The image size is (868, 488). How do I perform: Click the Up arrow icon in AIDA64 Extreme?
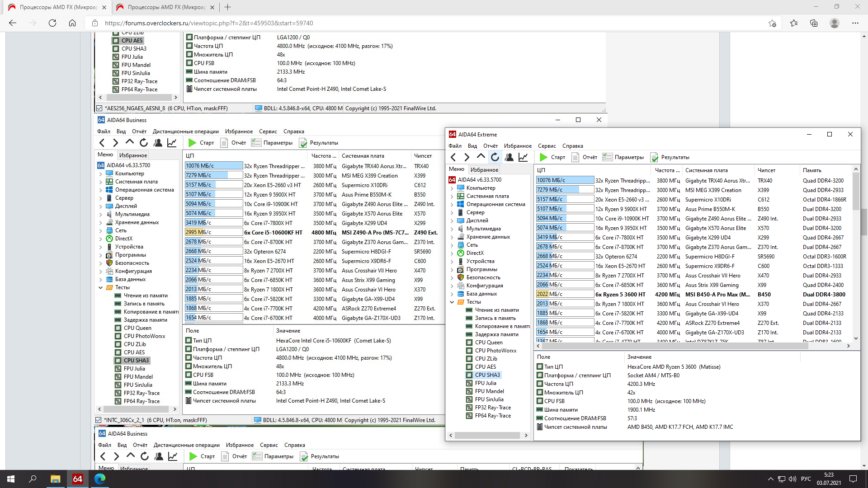[x=481, y=156]
